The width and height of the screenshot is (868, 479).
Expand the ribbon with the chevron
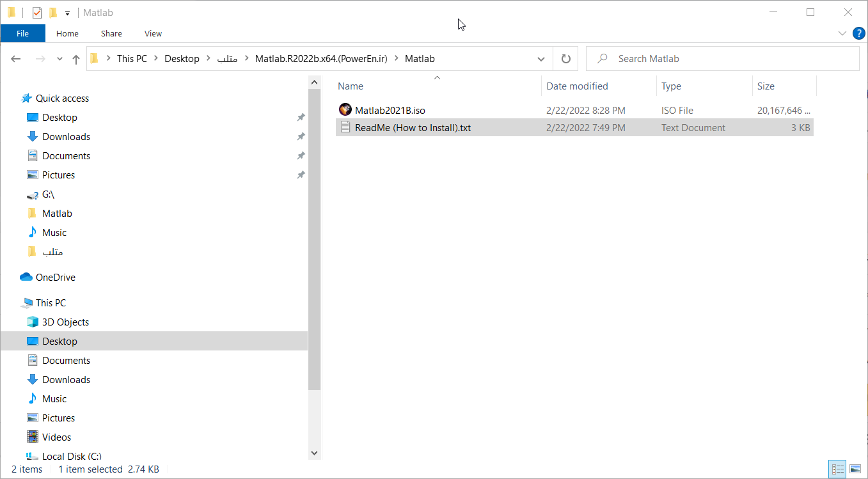[842, 33]
